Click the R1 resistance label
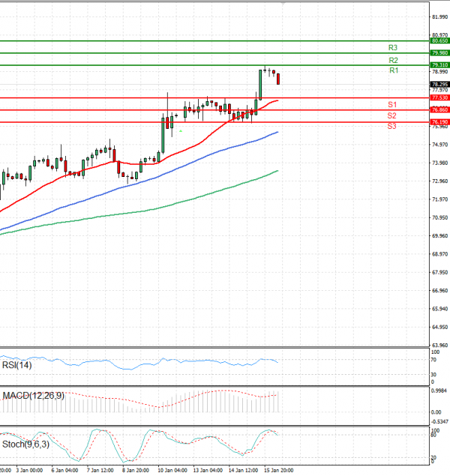This screenshot has width=450, height=476. (393, 70)
